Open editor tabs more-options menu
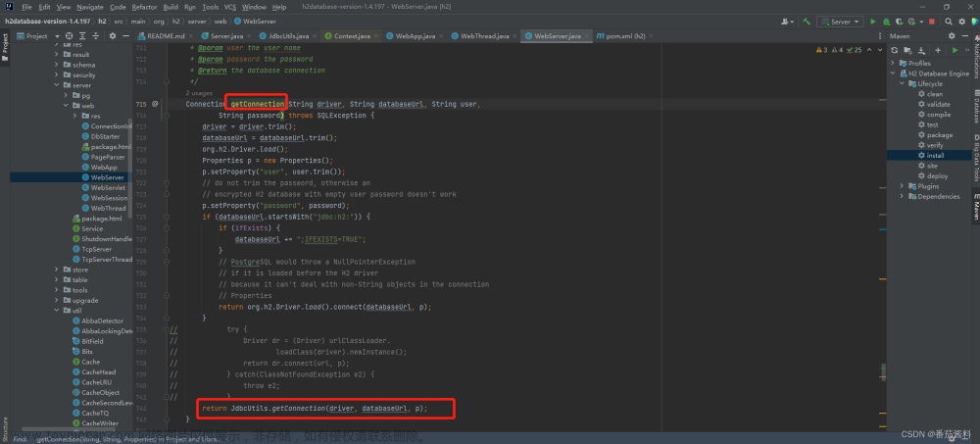 (x=880, y=35)
